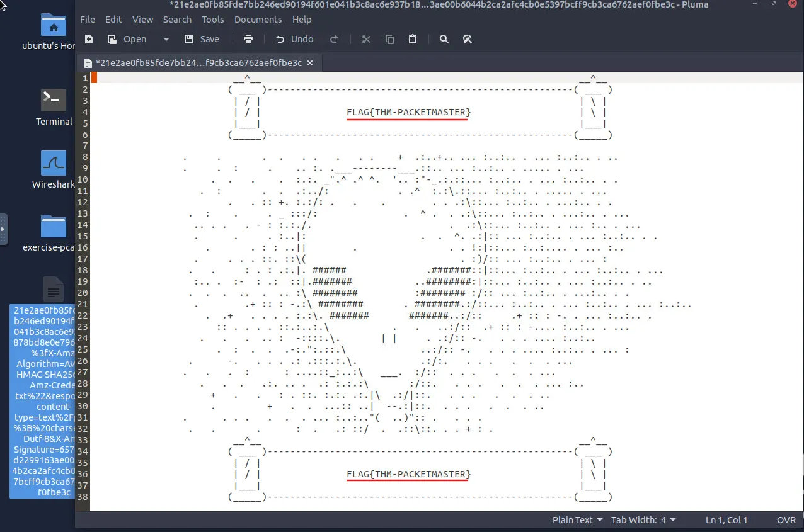Open the Search menu
The image size is (804, 532).
[x=177, y=20]
